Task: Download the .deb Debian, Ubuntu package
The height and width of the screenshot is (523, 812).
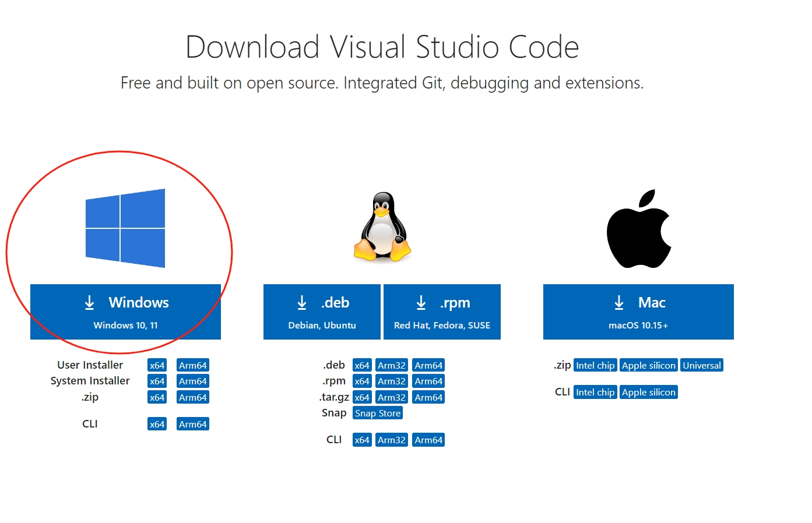Action: [x=322, y=312]
